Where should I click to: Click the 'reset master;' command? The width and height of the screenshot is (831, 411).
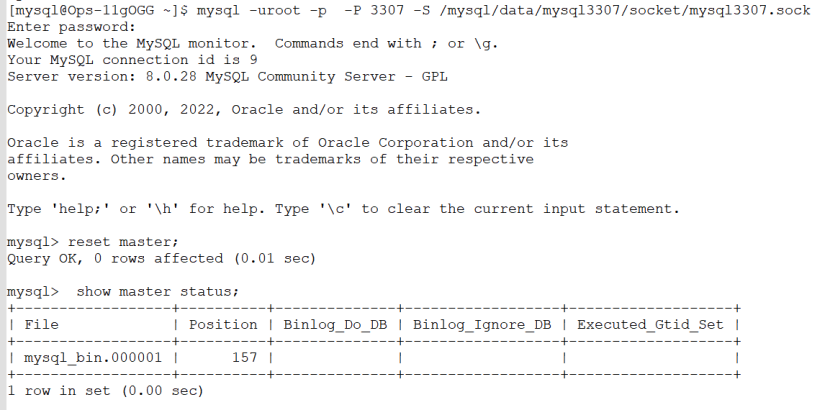123,242
